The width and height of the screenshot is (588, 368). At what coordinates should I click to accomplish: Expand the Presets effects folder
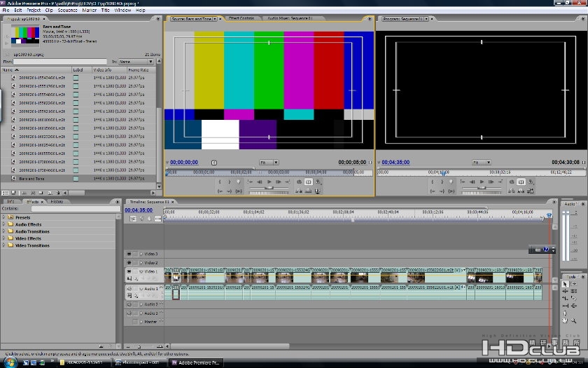point(3,217)
